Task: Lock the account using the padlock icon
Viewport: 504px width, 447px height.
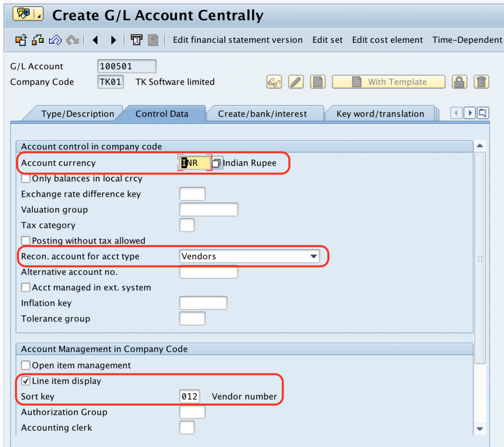Action: [x=459, y=82]
